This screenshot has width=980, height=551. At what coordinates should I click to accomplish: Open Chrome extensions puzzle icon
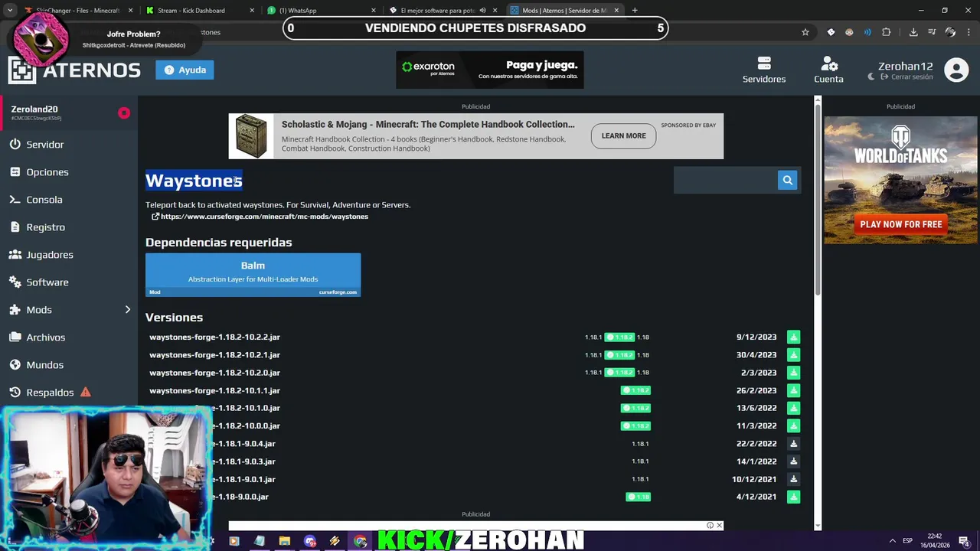(x=886, y=32)
